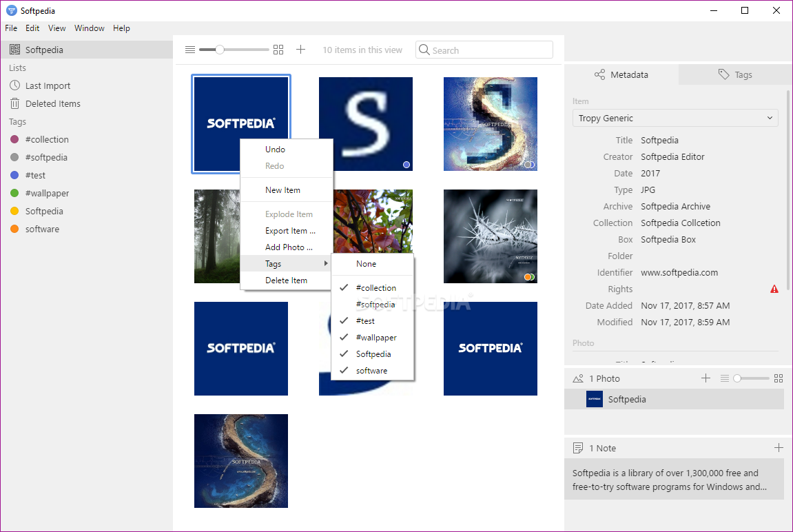Click into the Search field
Image resolution: width=793 pixels, height=532 pixels.
coord(484,50)
